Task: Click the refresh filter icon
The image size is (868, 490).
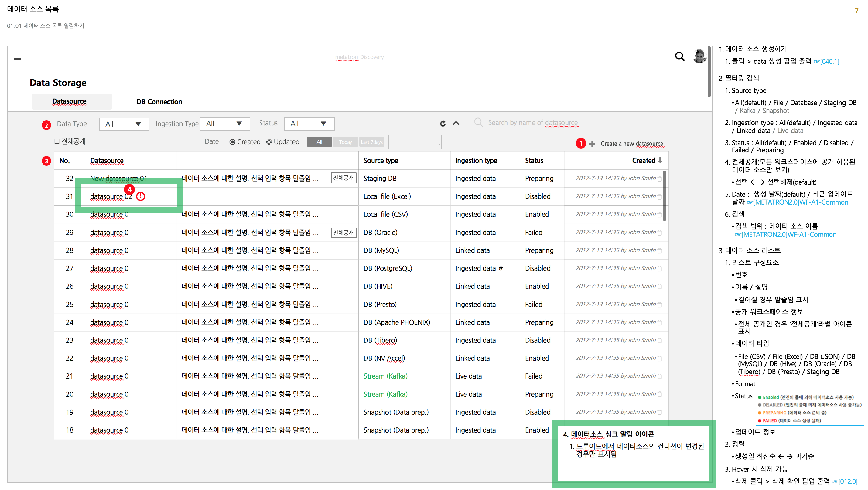Action: tap(443, 124)
